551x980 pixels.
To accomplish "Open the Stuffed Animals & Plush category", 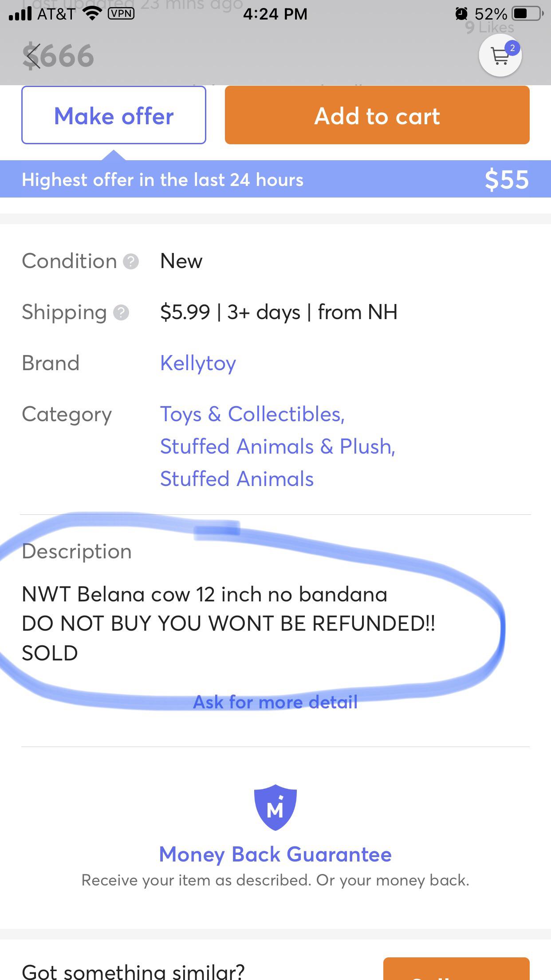I will (x=278, y=447).
